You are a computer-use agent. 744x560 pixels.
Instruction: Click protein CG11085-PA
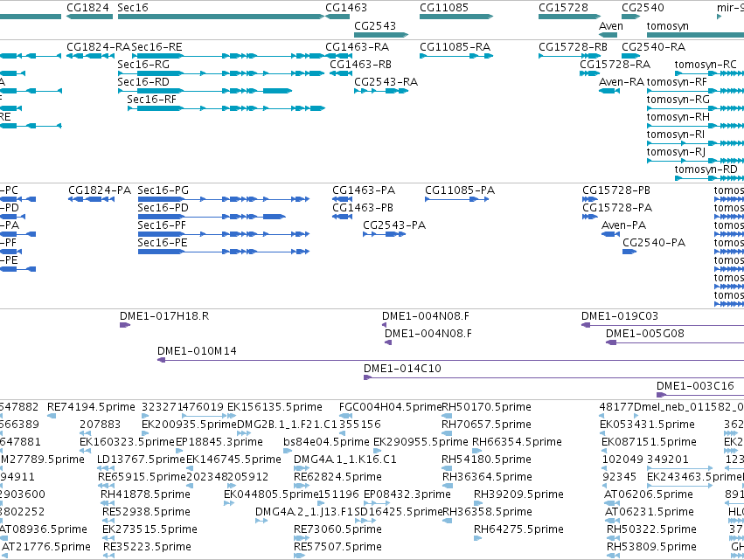pyautogui.click(x=457, y=199)
